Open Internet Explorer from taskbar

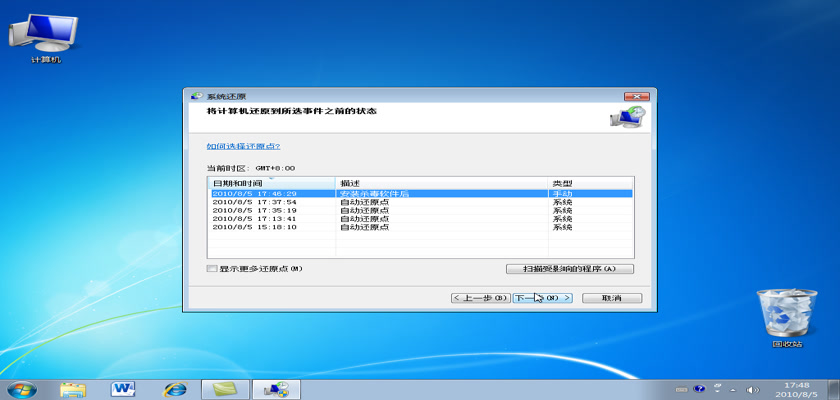coord(176,388)
